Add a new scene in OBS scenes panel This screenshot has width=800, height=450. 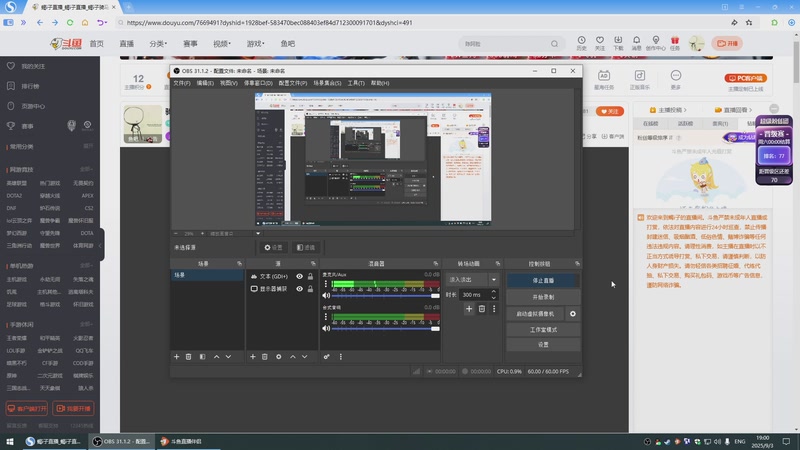point(177,357)
